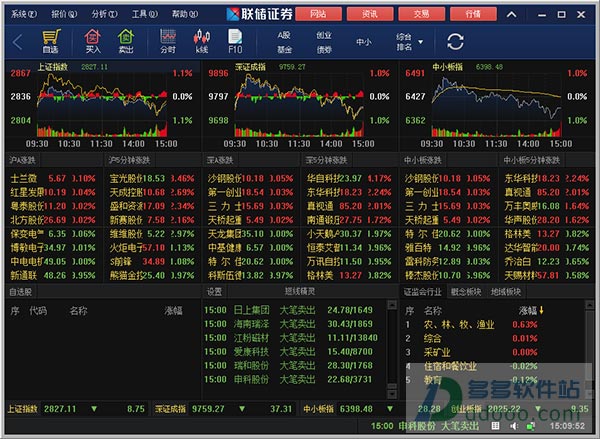The width and height of the screenshot is (600, 439).
Task: Click the network connection status icon
Action: tap(530, 426)
